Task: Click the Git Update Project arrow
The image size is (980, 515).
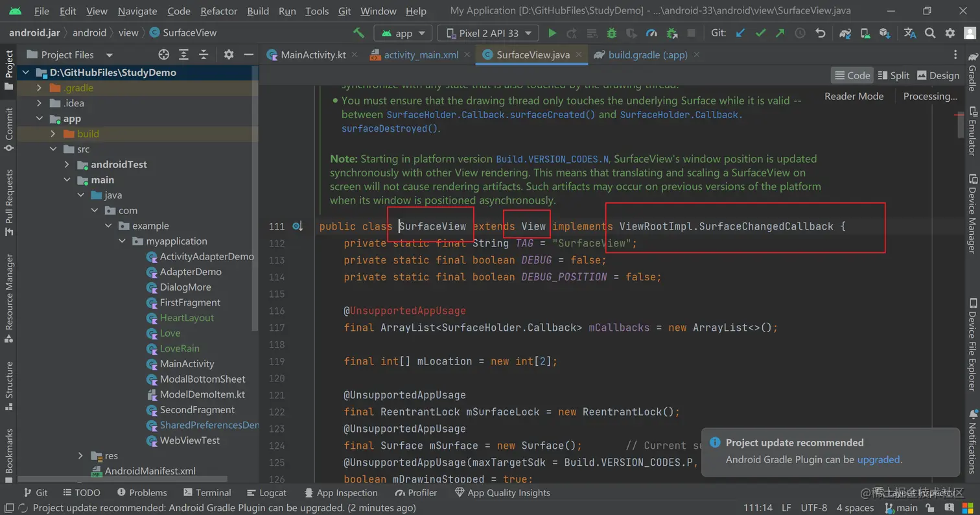Action: click(740, 33)
